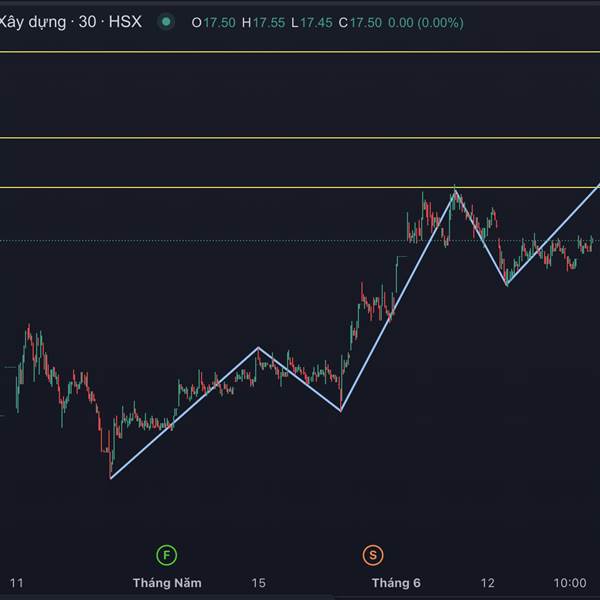600x600 pixels.
Task: Click the green F event marker
Action: 166,555
